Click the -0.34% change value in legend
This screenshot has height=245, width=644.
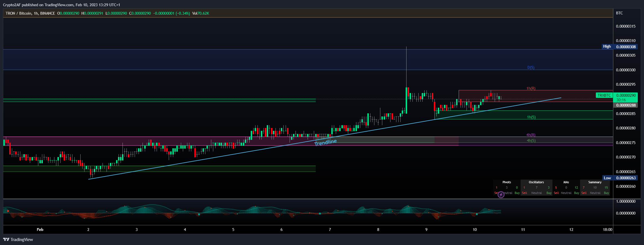click(x=183, y=13)
